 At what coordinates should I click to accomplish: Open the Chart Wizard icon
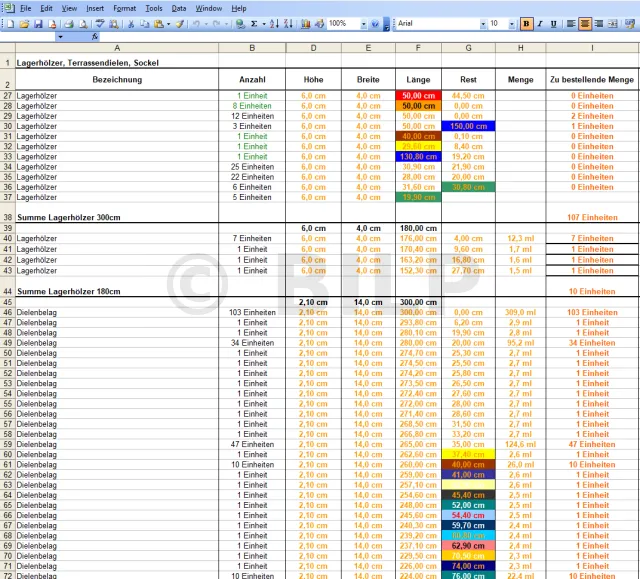click(303, 23)
